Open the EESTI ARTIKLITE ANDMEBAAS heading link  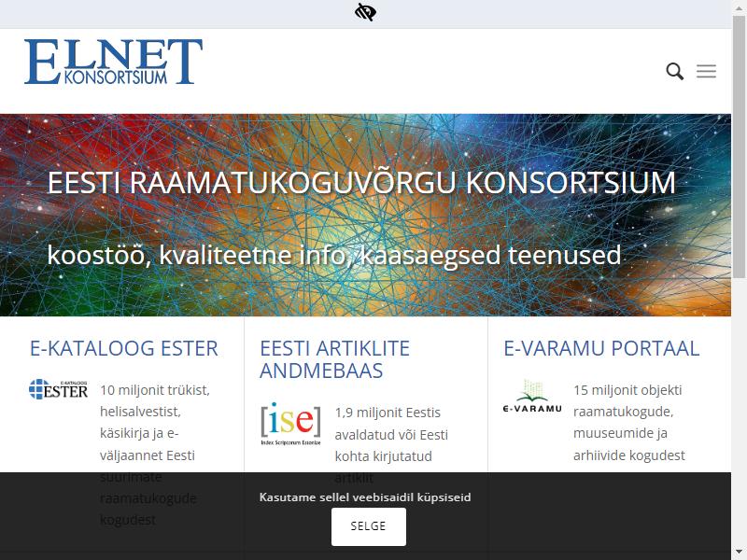pos(334,359)
